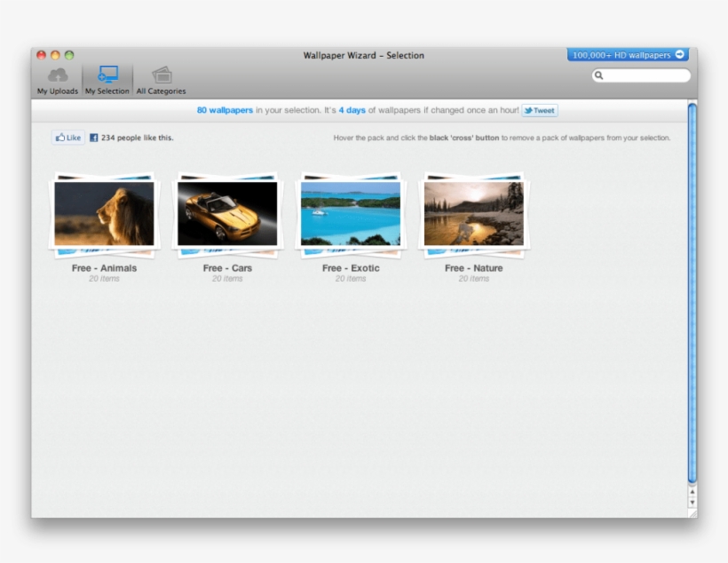Click the monitor icon above My Selection

click(107, 73)
